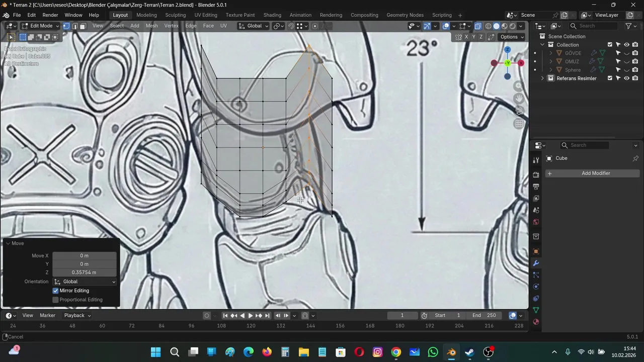Collapse the Move operator panel
The height and width of the screenshot is (362, 644).
[8, 243]
